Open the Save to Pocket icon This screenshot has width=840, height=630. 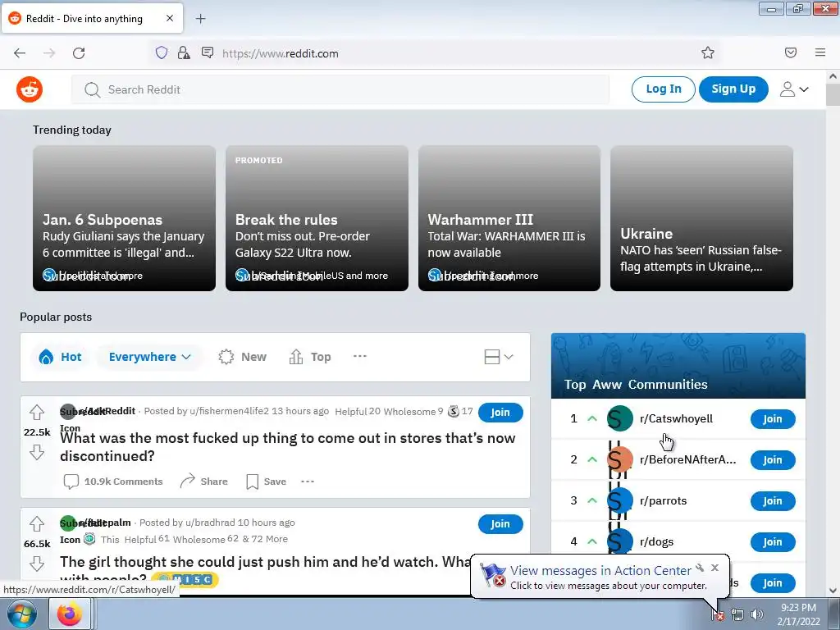click(791, 52)
